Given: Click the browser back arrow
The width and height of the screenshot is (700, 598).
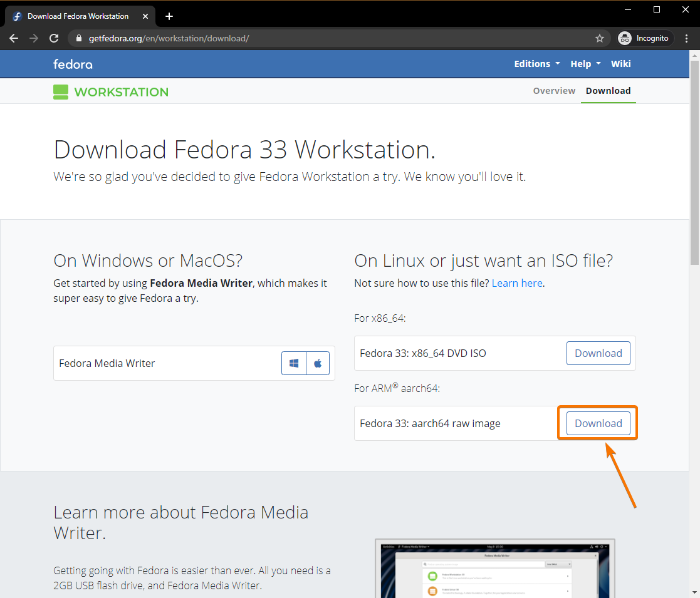Looking at the screenshot, I should pyautogui.click(x=14, y=38).
